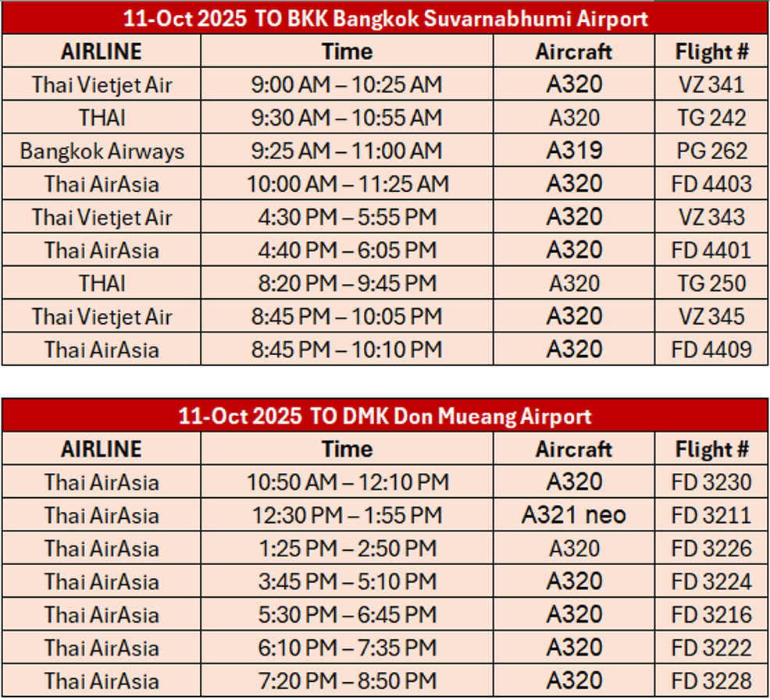Image resolution: width=770 pixels, height=700 pixels.
Task: Click flight number VZ 341 cell
Action: (711, 84)
